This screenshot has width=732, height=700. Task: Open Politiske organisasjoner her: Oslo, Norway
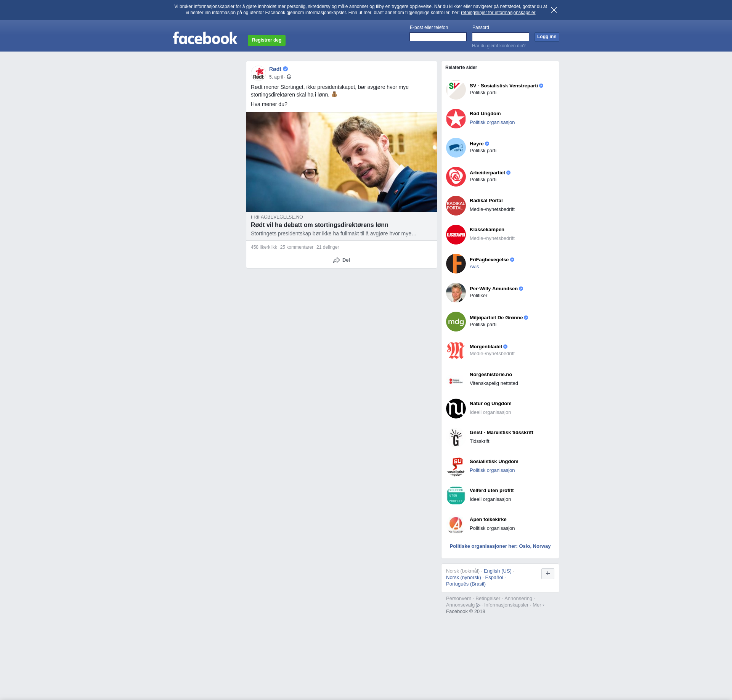click(x=500, y=546)
